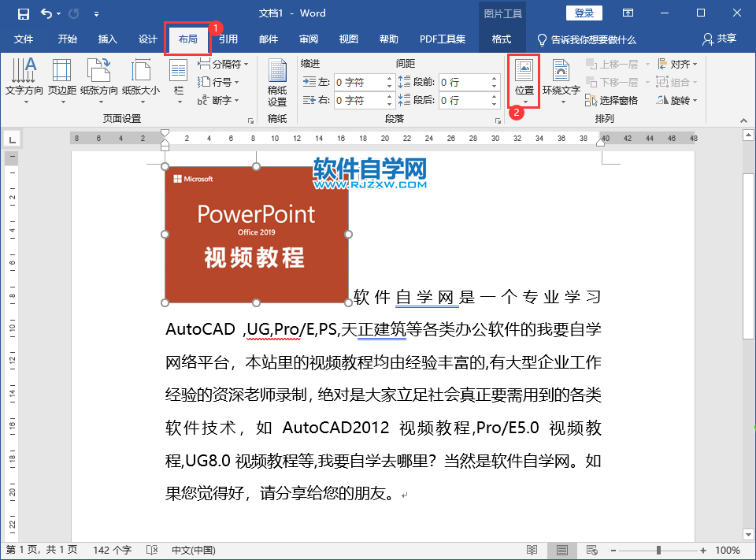Switch to the 帮助 help tab
Screen dimensions: 756x560
388,39
